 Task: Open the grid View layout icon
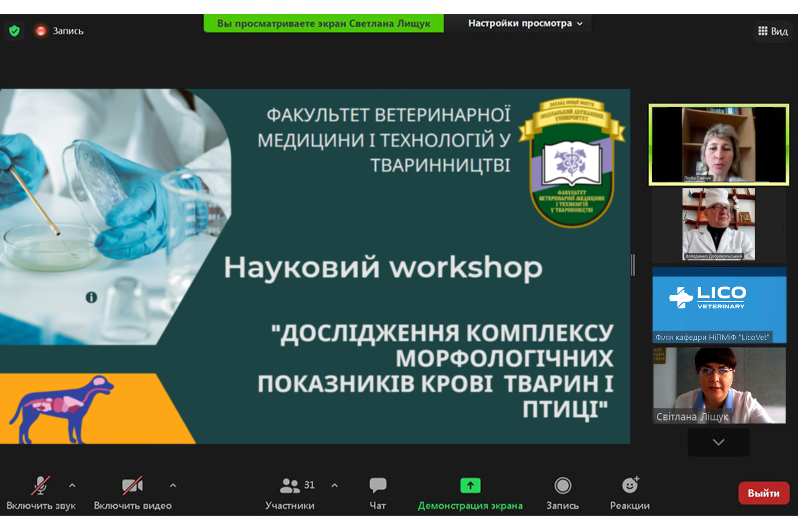tap(763, 31)
